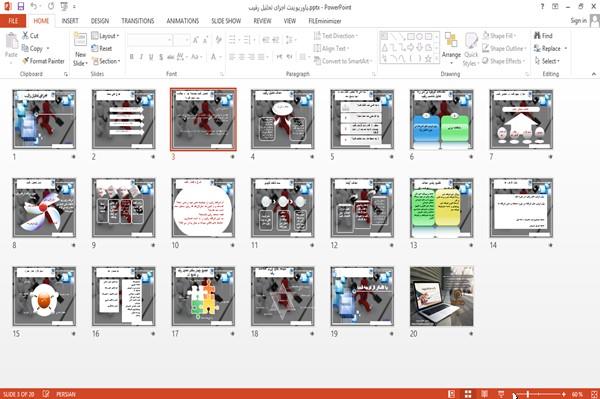Viewport: 600px width, 399px height.
Task: Open the Layout dropdown
Action: [105, 36]
